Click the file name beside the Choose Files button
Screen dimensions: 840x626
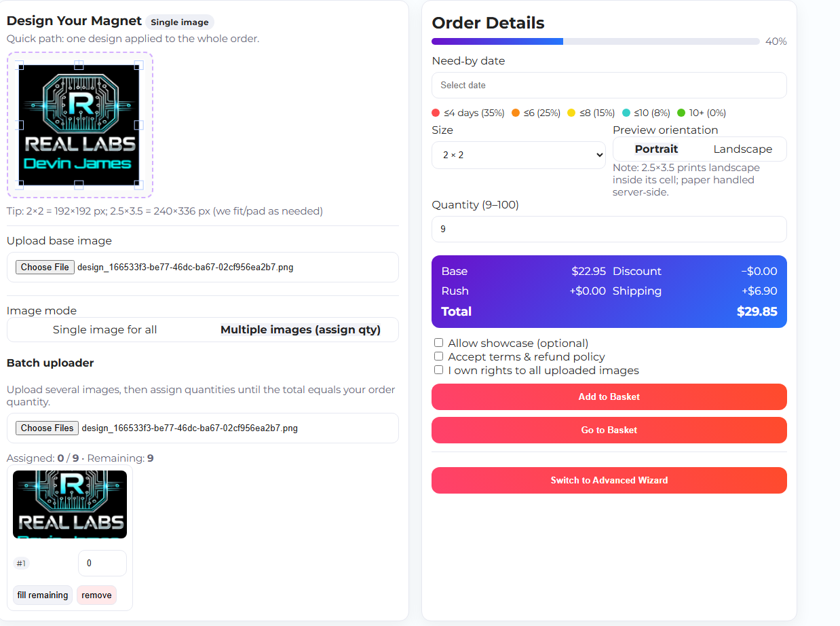pos(190,428)
